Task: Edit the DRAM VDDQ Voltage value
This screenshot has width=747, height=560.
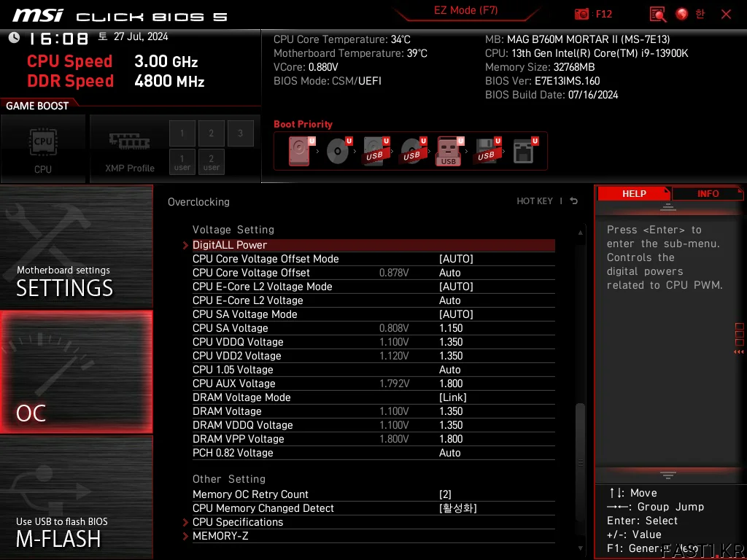Action: (451, 425)
